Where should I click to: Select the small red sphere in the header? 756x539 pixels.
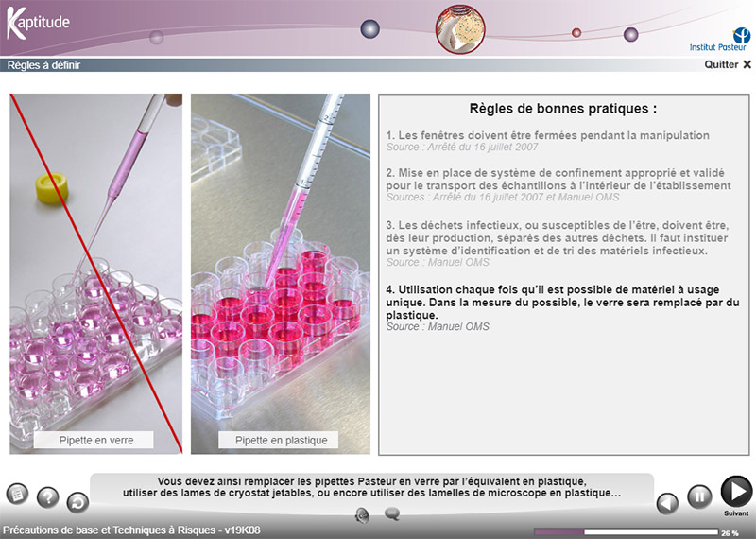(x=576, y=33)
